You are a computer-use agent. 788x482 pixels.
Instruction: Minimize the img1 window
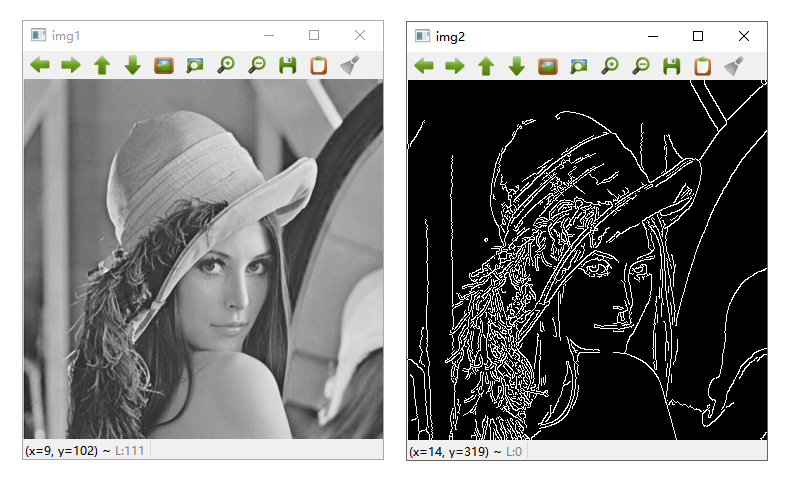(269, 35)
